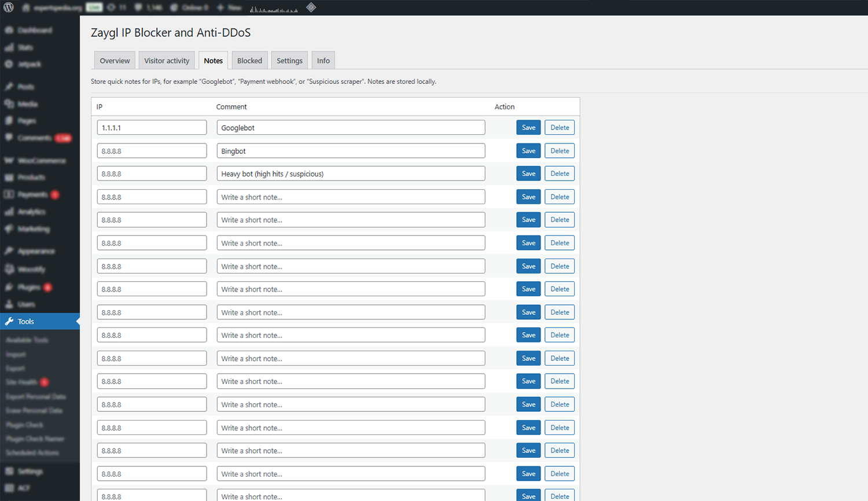Image resolution: width=868 pixels, height=501 pixels.
Task: Select the plugin's Info tab
Action: tap(323, 60)
